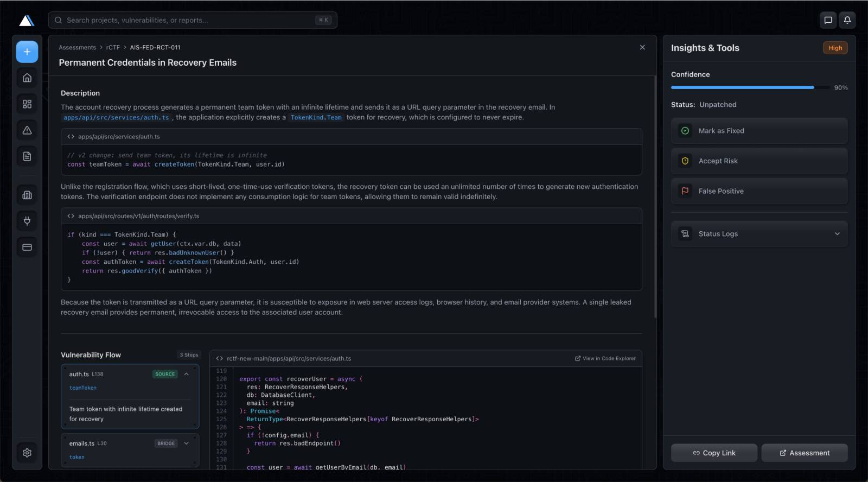Click the app logo in top left
The height and width of the screenshot is (482, 868).
[27, 20]
